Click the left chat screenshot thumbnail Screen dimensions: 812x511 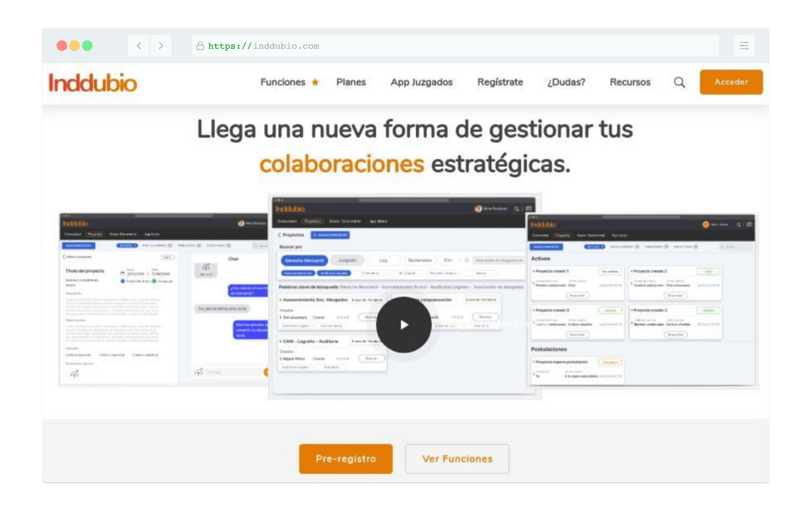tap(163, 299)
